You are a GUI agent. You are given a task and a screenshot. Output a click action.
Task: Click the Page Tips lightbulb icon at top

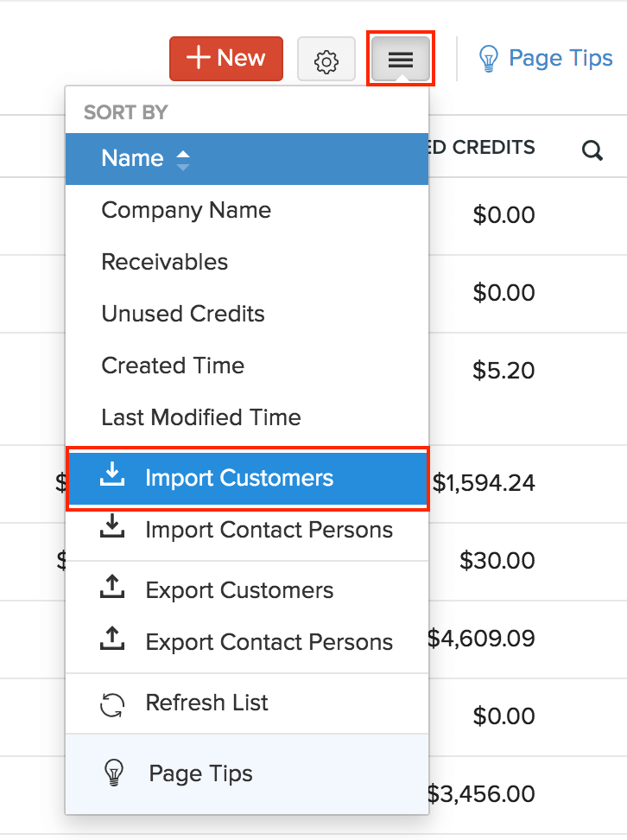489,59
